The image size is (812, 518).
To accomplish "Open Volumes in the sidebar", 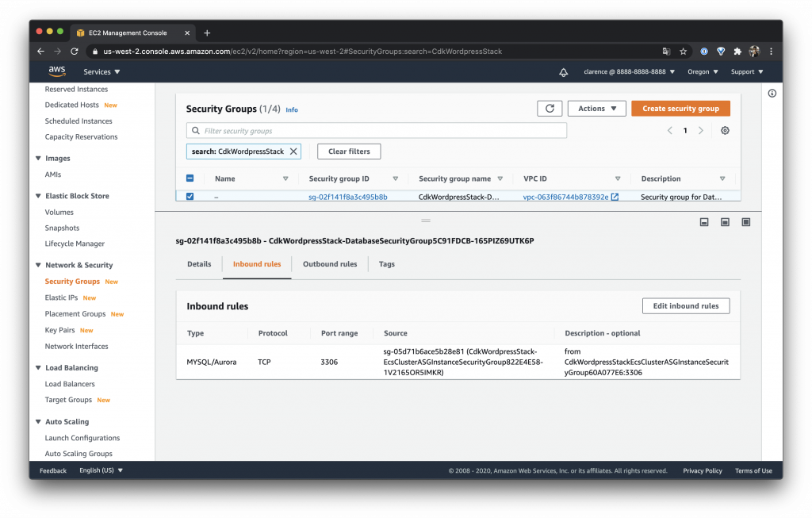I will [x=59, y=212].
